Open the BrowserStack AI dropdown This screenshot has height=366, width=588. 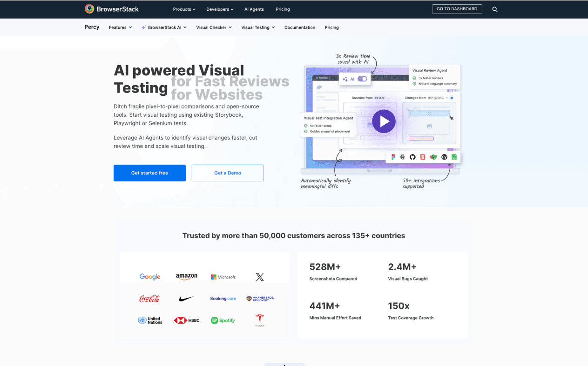[164, 27]
